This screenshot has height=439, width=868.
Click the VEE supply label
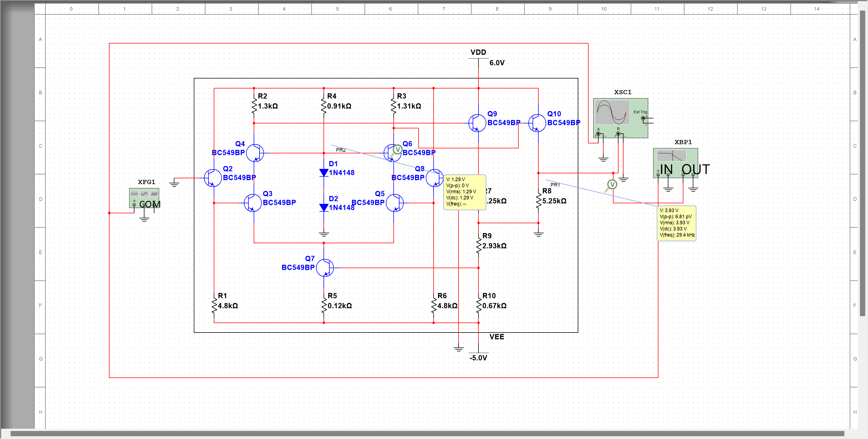497,337
